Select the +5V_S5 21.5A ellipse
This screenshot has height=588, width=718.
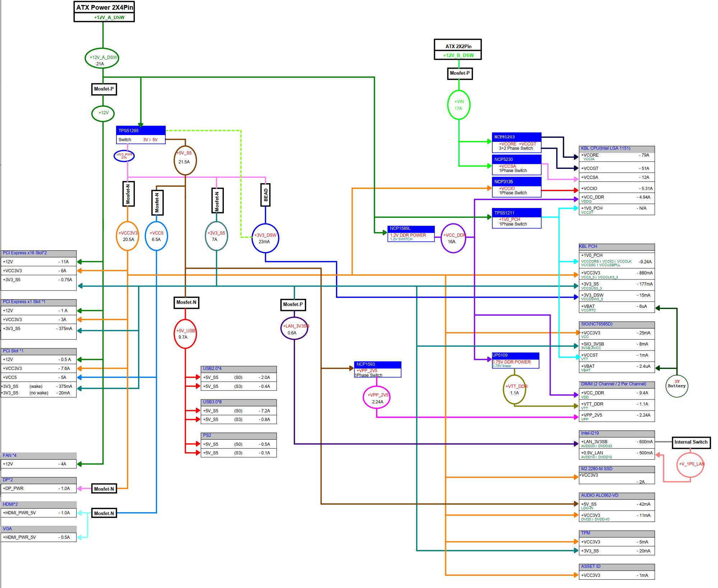tap(185, 160)
